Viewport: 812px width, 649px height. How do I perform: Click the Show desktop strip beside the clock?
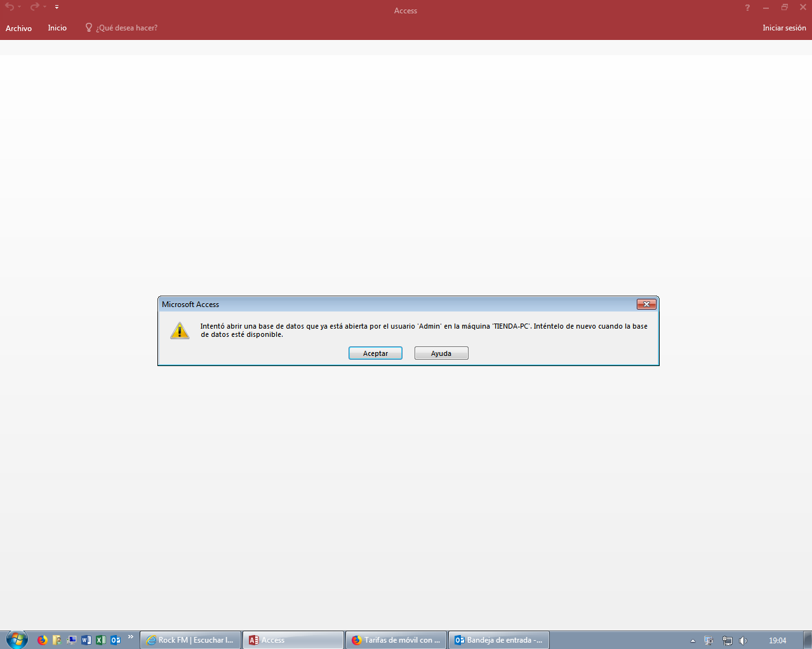click(808, 640)
